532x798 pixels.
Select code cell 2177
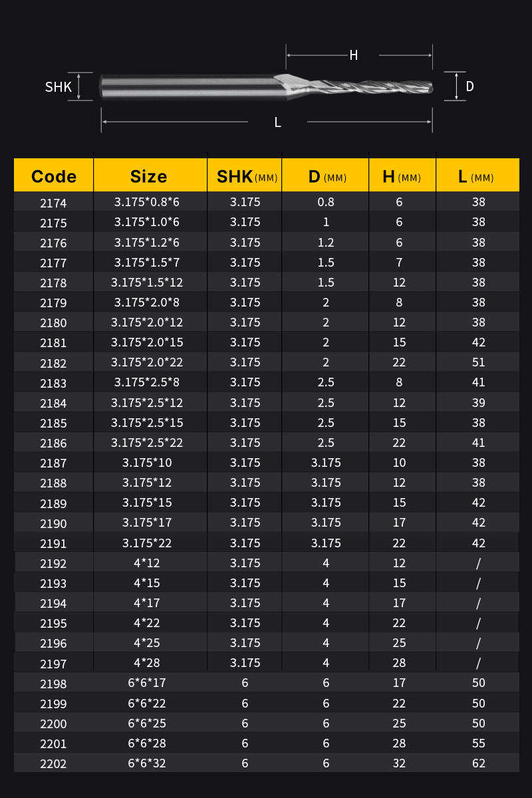coord(53,263)
